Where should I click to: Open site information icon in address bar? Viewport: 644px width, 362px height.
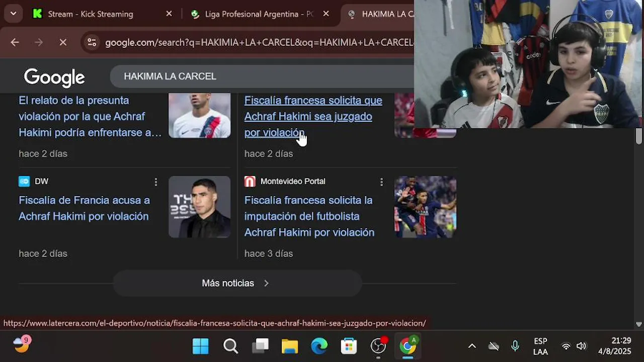tap(92, 42)
